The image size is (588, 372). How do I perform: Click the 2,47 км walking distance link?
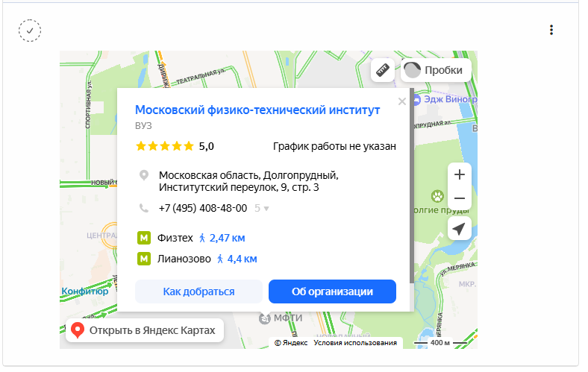[x=228, y=238]
